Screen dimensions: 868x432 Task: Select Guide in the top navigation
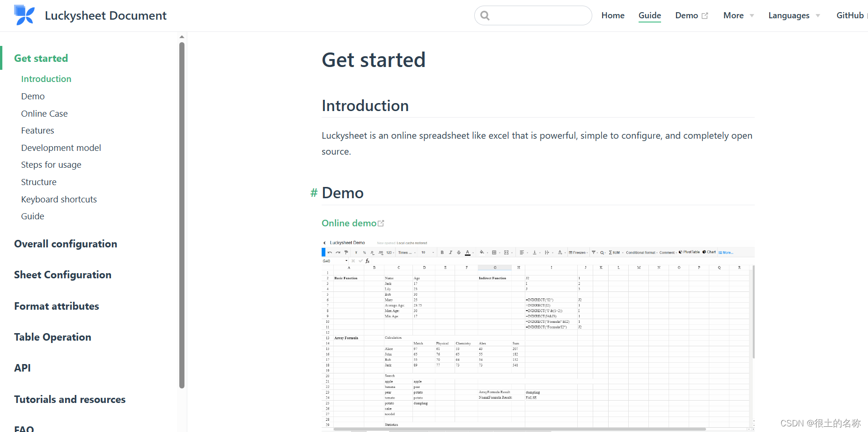pyautogui.click(x=650, y=15)
